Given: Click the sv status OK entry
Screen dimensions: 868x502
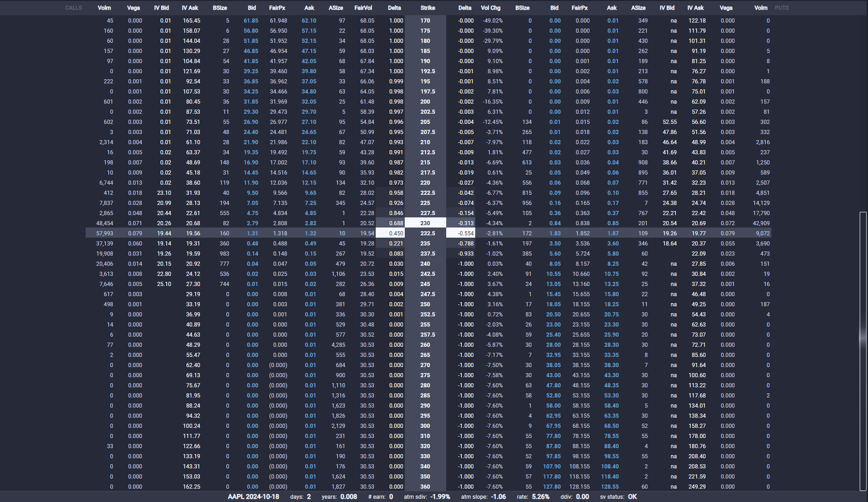Looking at the screenshot, I should [618, 497].
